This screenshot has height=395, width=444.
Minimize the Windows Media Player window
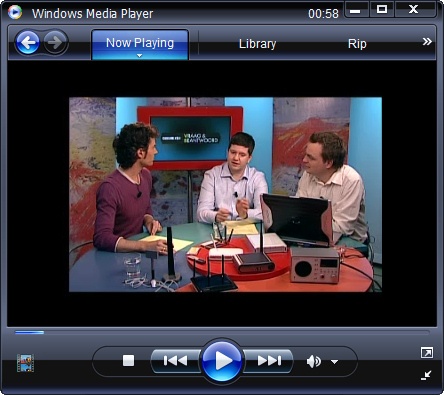(356, 10)
